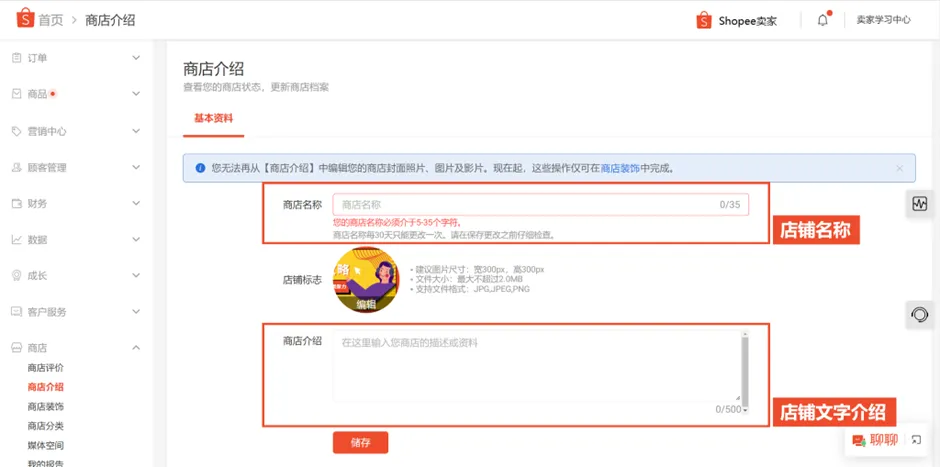Open 商店装饰 in sidebar
The image size is (940, 467).
[x=46, y=406]
